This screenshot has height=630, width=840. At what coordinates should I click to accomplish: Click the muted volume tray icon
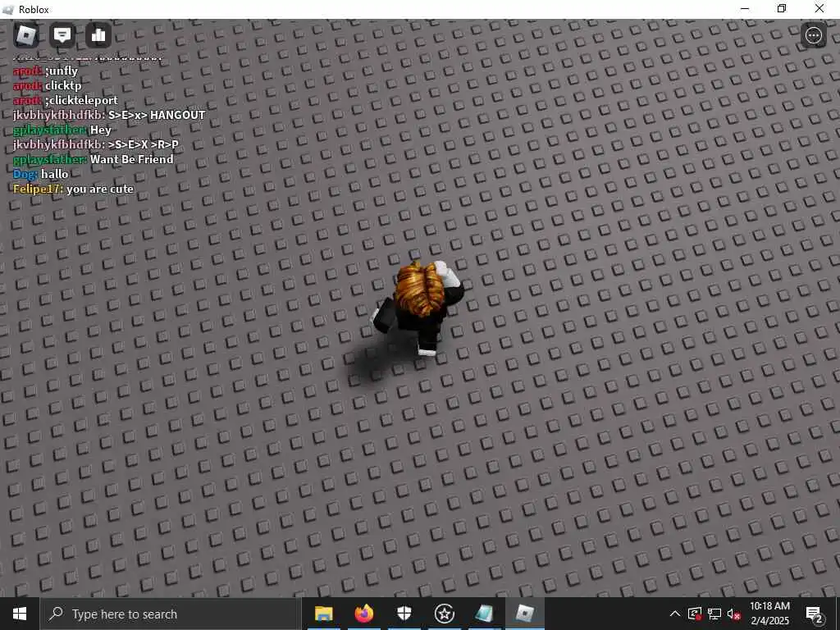click(x=734, y=614)
